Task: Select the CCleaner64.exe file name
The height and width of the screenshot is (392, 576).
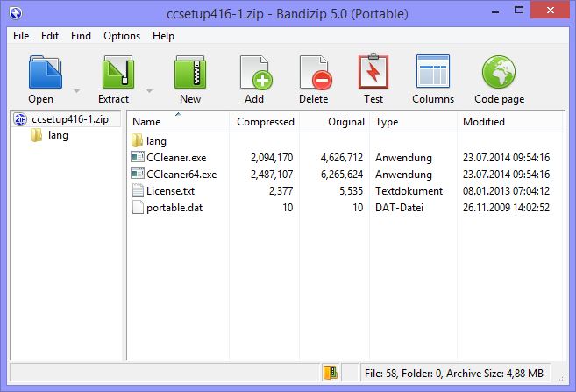Action: click(181, 175)
